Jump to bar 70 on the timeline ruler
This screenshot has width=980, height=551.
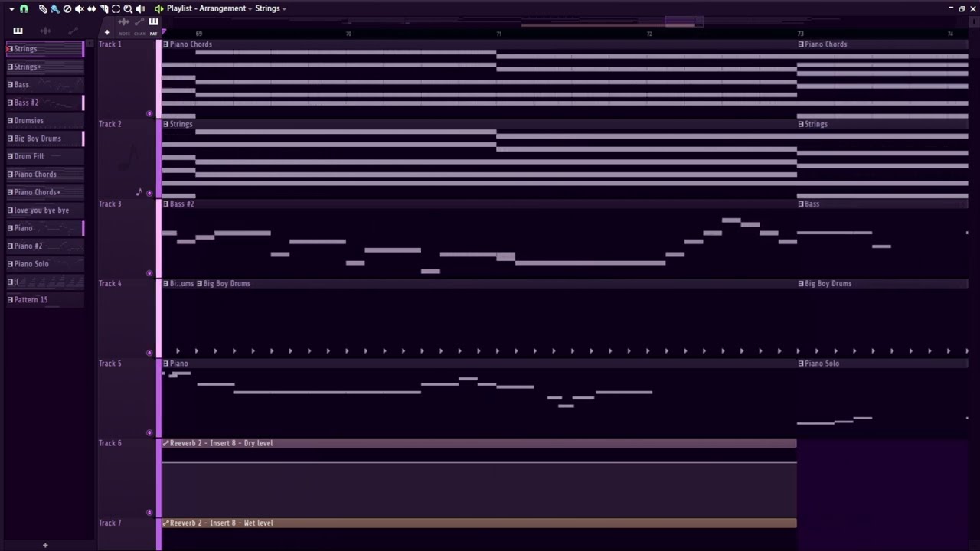(348, 34)
